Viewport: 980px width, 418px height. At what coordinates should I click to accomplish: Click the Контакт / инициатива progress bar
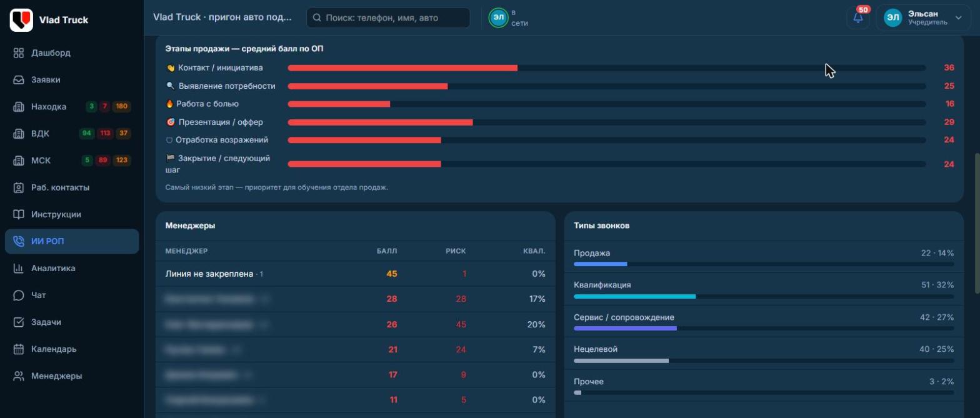pos(606,67)
